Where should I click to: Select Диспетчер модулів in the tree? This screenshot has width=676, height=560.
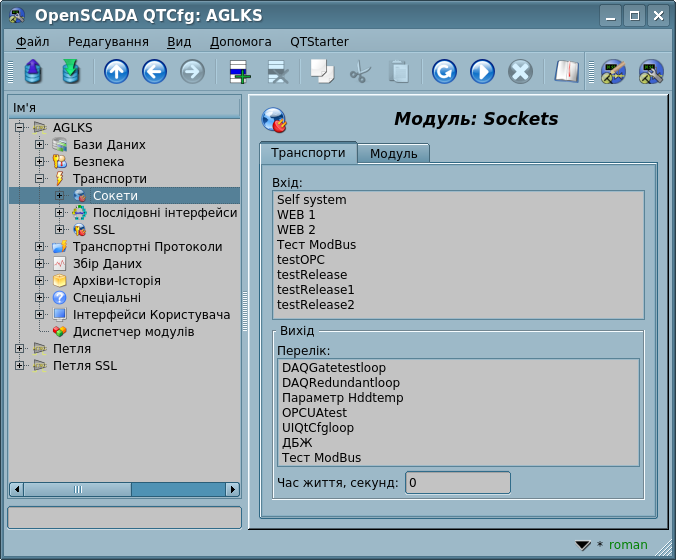tap(133, 331)
